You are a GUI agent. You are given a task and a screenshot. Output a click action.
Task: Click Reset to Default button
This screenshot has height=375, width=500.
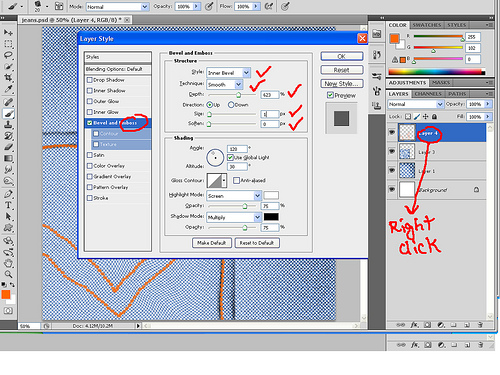257,243
